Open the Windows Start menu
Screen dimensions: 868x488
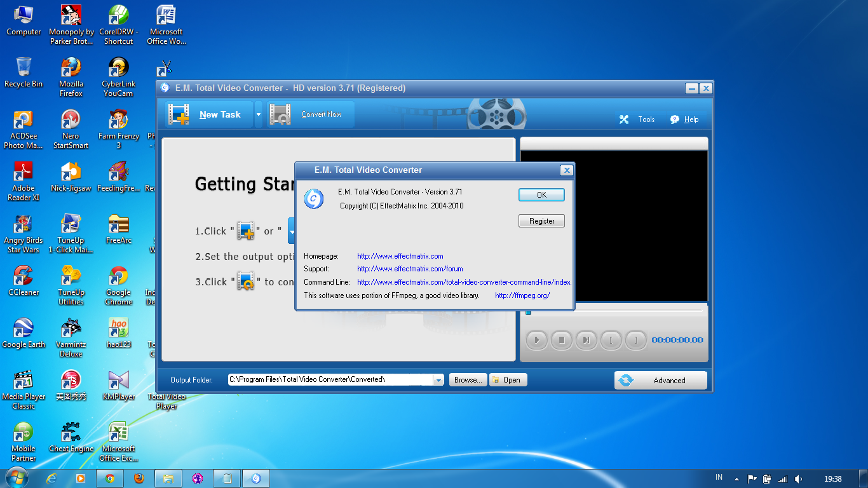(x=17, y=478)
